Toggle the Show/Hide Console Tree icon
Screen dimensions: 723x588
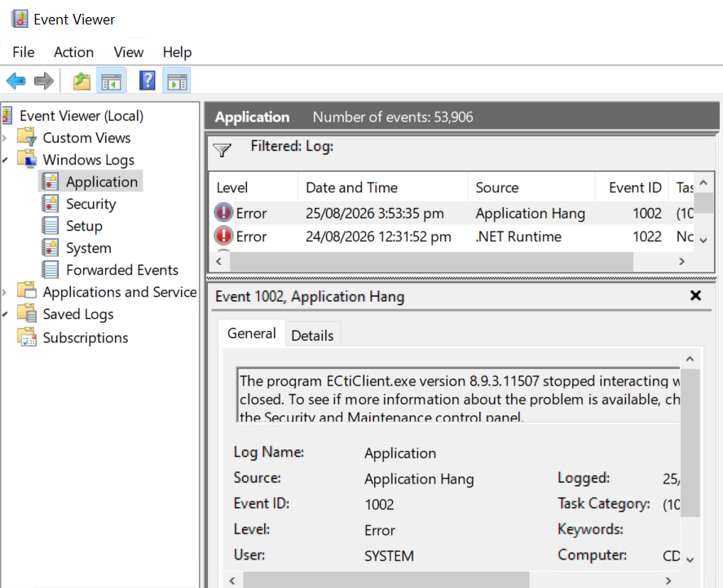(x=111, y=82)
